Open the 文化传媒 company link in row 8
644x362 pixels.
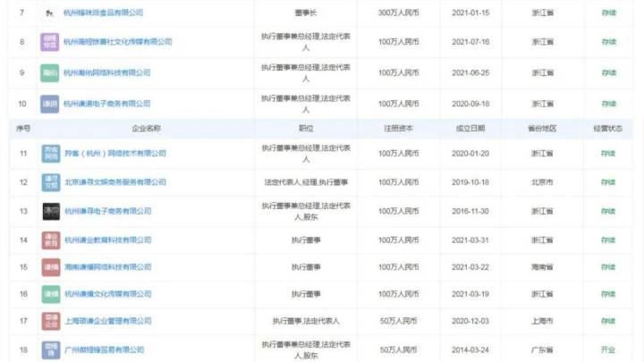click(117, 41)
